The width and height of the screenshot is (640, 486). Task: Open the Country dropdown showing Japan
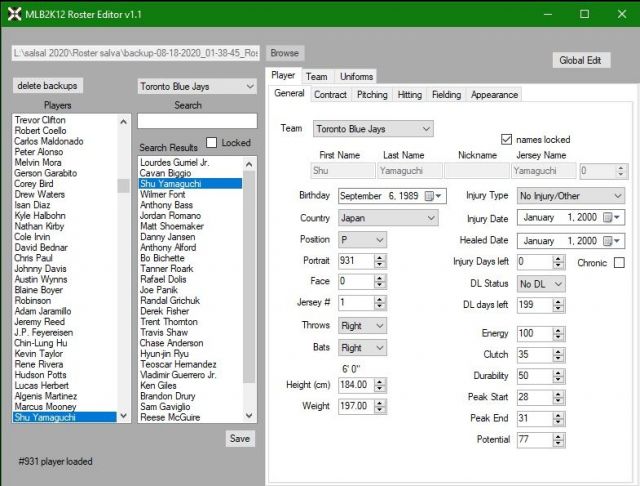(x=388, y=218)
